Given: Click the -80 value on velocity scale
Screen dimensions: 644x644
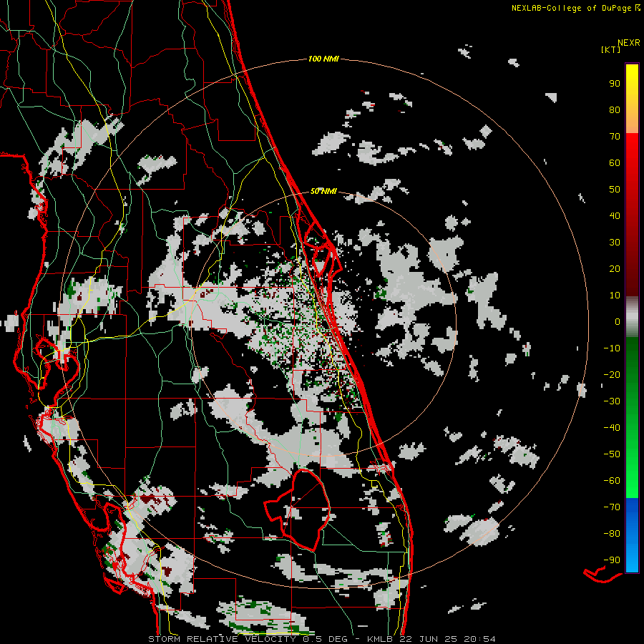Looking at the screenshot, I should [612, 534].
